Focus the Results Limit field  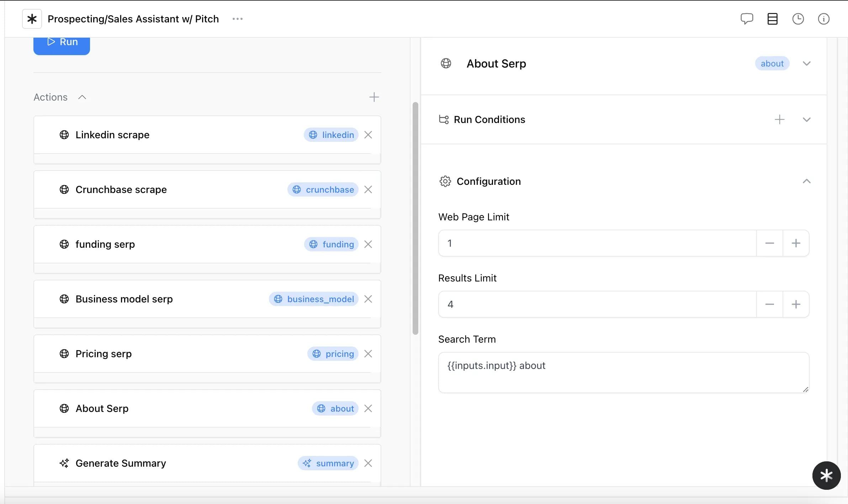(x=597, y=304)
